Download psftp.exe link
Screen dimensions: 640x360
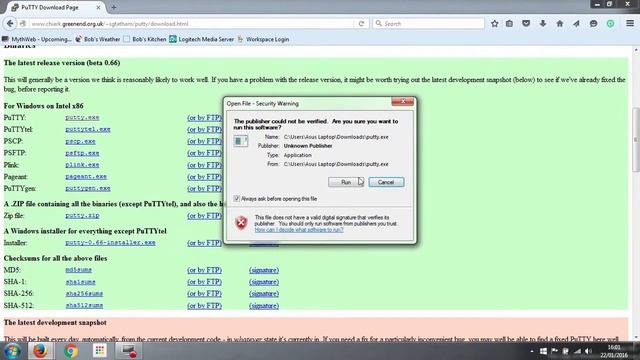[x=82, y=153]
